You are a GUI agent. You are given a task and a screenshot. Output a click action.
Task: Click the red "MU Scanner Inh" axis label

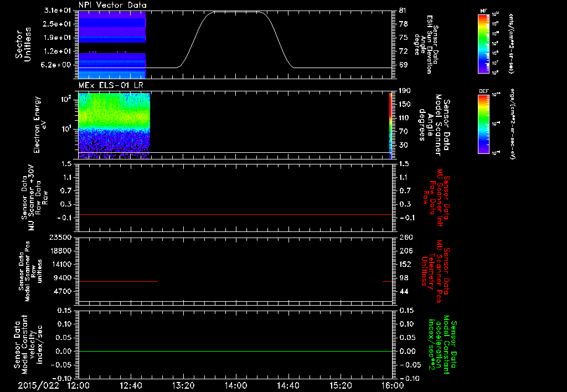click(x=436, y=198)
